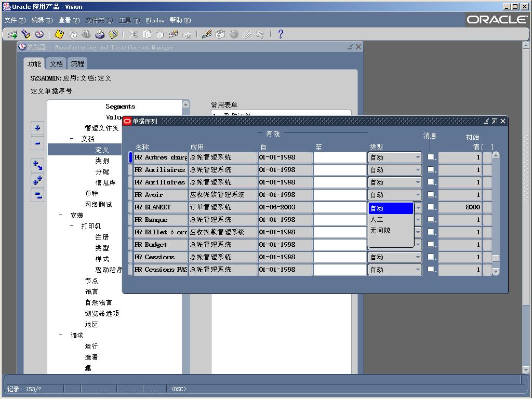Collapse the 请求 tree node
This screenshot has height=399, width=532.
[x=61, y=335]
